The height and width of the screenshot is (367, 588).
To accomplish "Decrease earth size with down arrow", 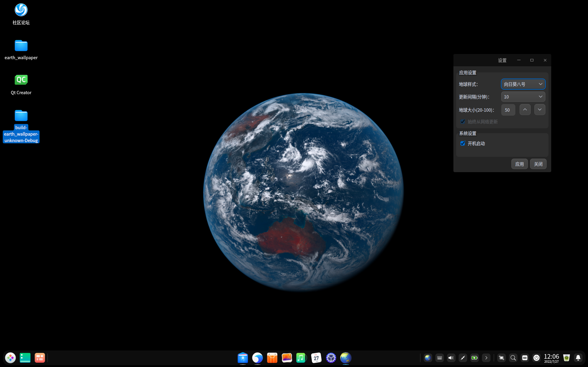I will point(540,110).
